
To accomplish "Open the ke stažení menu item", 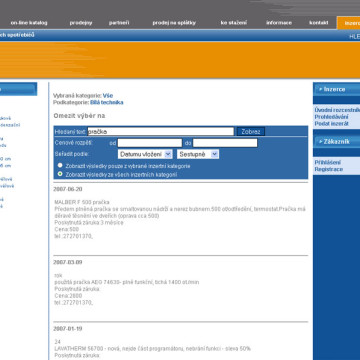I will [x=234, y=23].
